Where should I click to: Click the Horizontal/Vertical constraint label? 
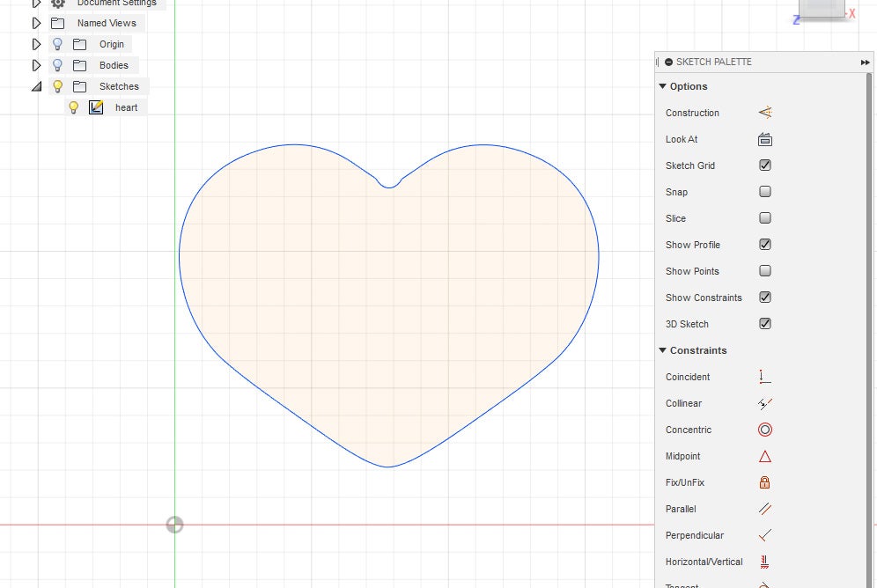click(x=704, y=562)
